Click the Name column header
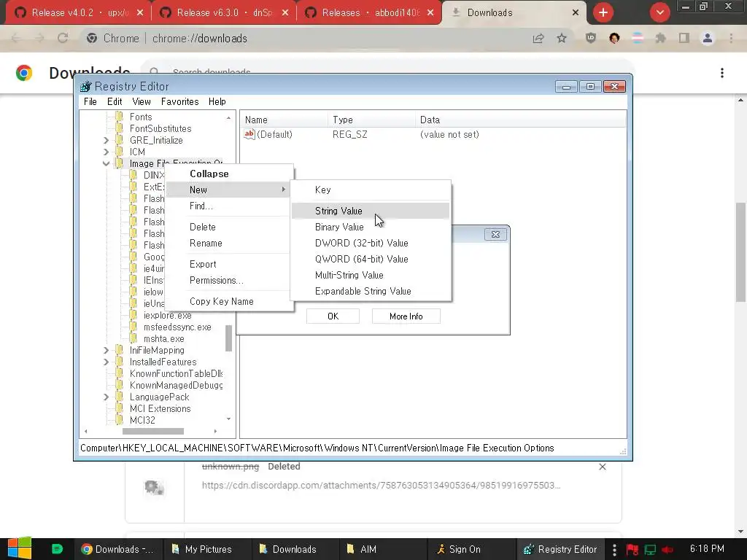 pyautogui.click(x=284, y=120)
